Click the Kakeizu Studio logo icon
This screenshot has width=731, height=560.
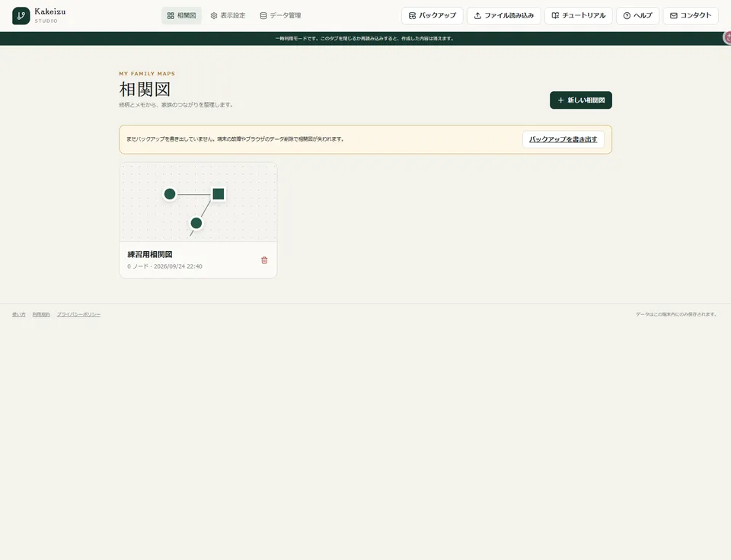(21, 16)
